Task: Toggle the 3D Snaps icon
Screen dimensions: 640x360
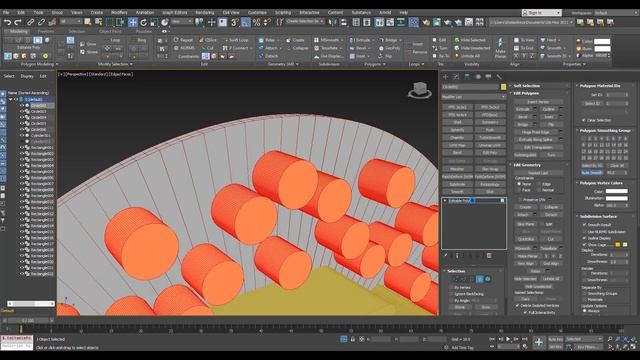Action: [x=234, y=22]
